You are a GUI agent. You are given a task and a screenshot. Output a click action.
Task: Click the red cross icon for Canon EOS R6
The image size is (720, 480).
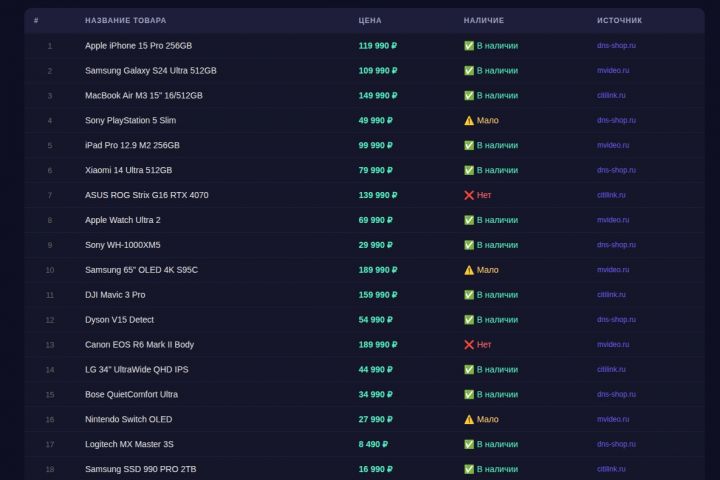coord(469,344)
